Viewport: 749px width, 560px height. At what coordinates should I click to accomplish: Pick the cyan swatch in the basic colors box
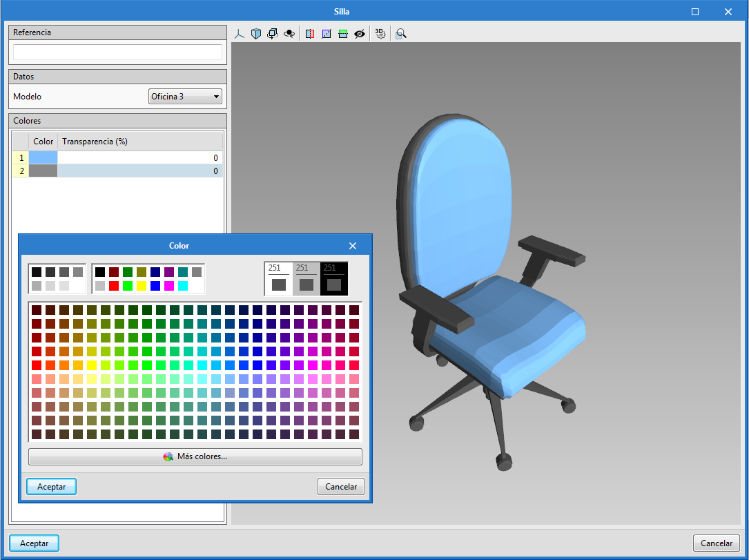click(183, 286)
